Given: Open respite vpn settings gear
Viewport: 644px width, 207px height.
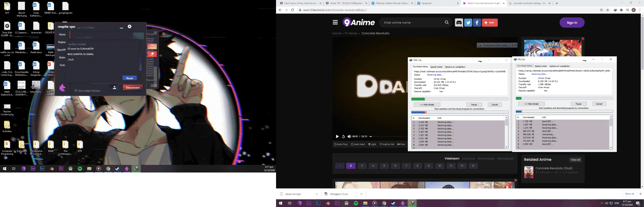Looking at the screenshot, I should click(x=129, y=26).
